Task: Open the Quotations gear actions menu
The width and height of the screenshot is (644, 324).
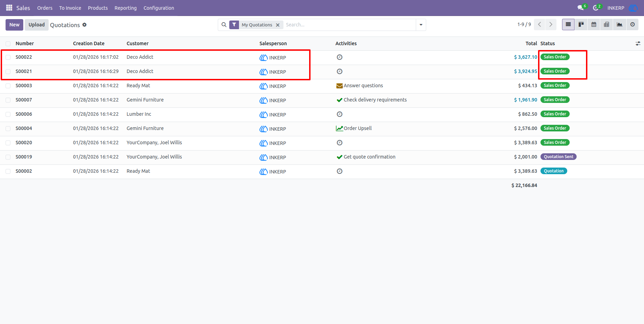Action: pyautogui.click(x=84, y=25)
